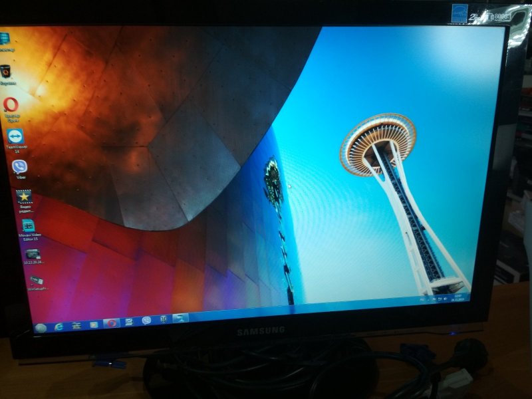
Task: Open the media player taskbar icon
Action: pyautogui.click(x=94, y=325)
